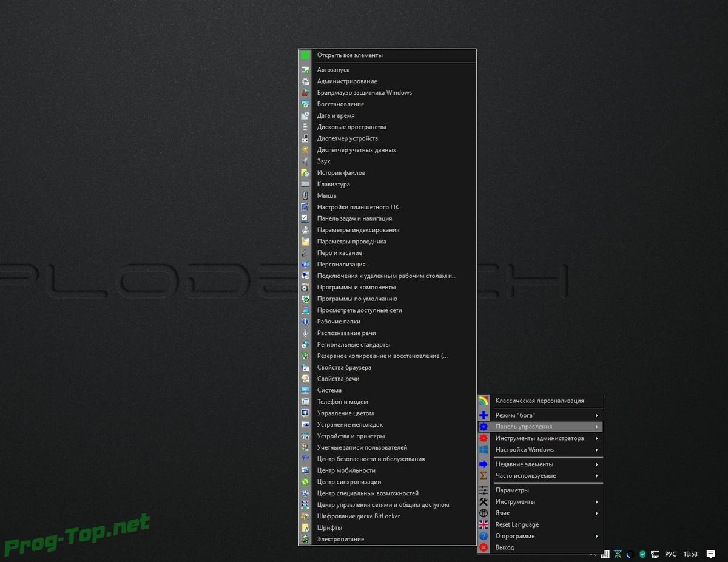Click the Диспетчер устройств icon
This screenshot has width=728, height=562.
[x=305, y=139]
